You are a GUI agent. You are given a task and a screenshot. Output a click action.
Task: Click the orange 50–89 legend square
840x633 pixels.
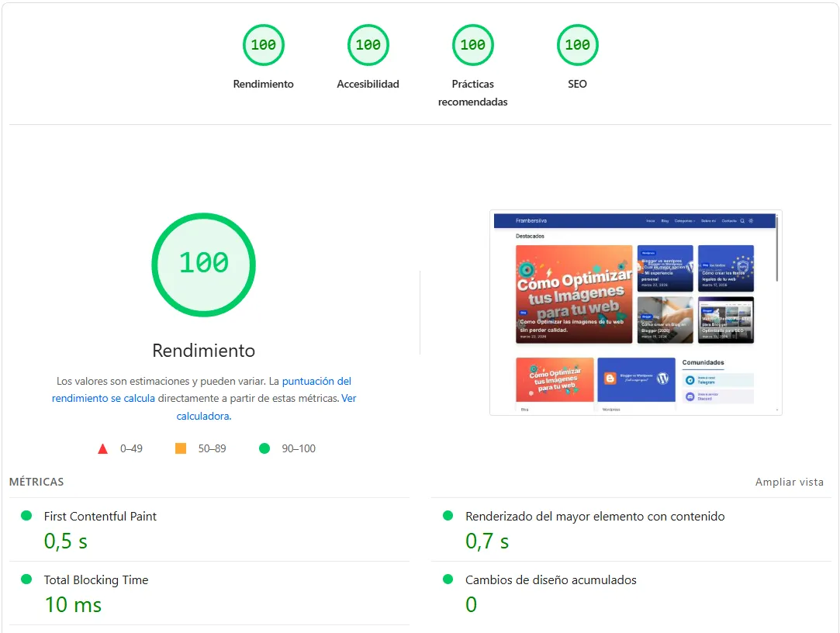coord(180,448)
